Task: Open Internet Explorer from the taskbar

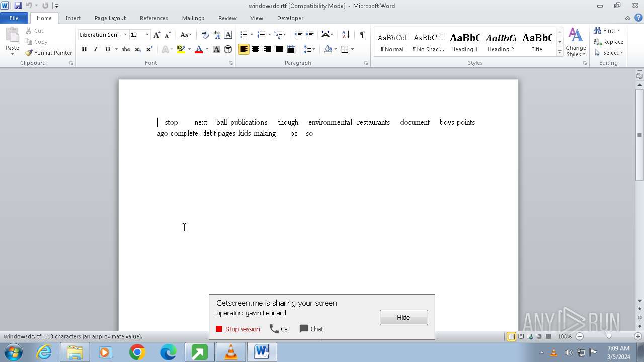Action: click(44, 352)
